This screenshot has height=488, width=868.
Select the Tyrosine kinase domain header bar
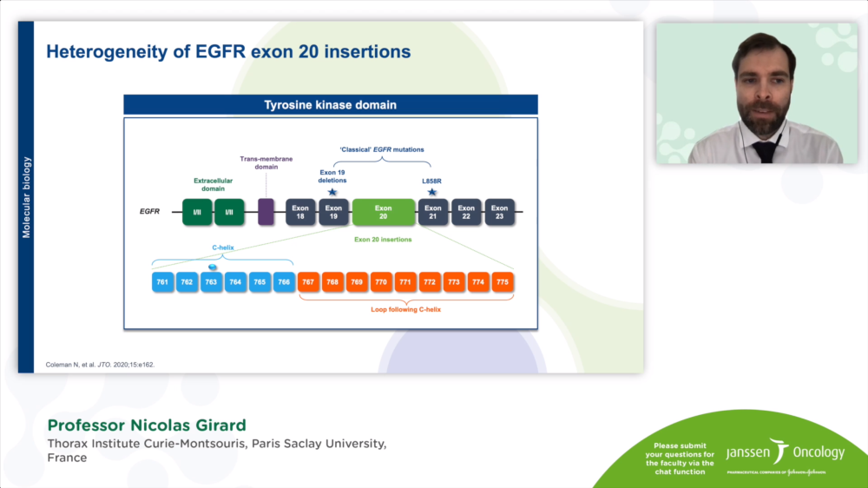coord(331,105)
